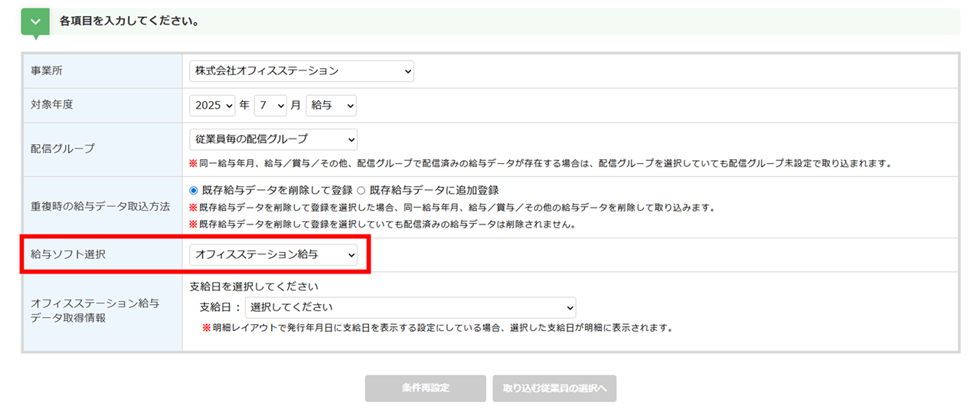The width and height of the screenshot is (980, 416).
Task: Click the 事業所 row label
Action: tap(47, 71)
